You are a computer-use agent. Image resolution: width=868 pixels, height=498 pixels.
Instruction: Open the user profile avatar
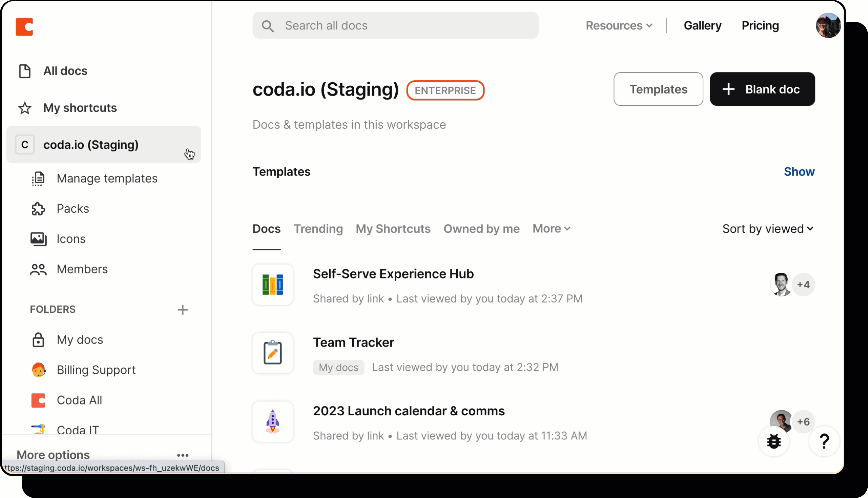(828, 26)
